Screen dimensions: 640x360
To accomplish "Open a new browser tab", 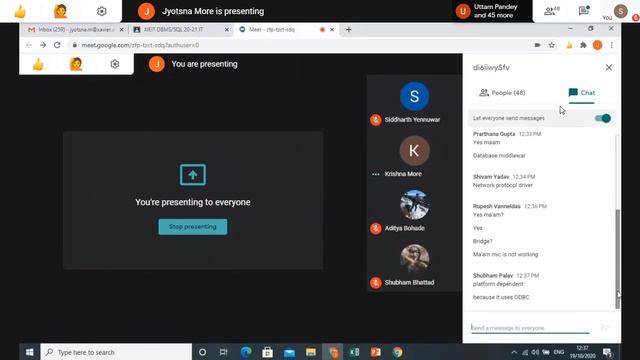I will coord(349,29).
